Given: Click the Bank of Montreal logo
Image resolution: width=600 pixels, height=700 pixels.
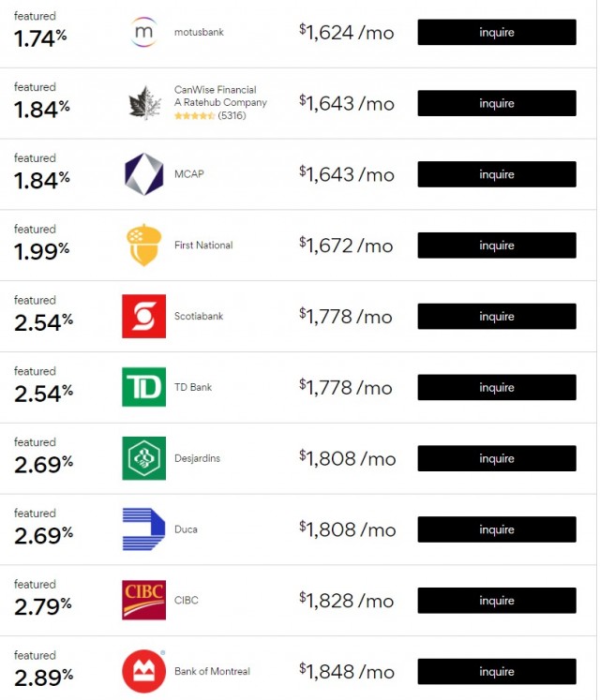Looking at the screenshot, I should click(x=143, y=672).
